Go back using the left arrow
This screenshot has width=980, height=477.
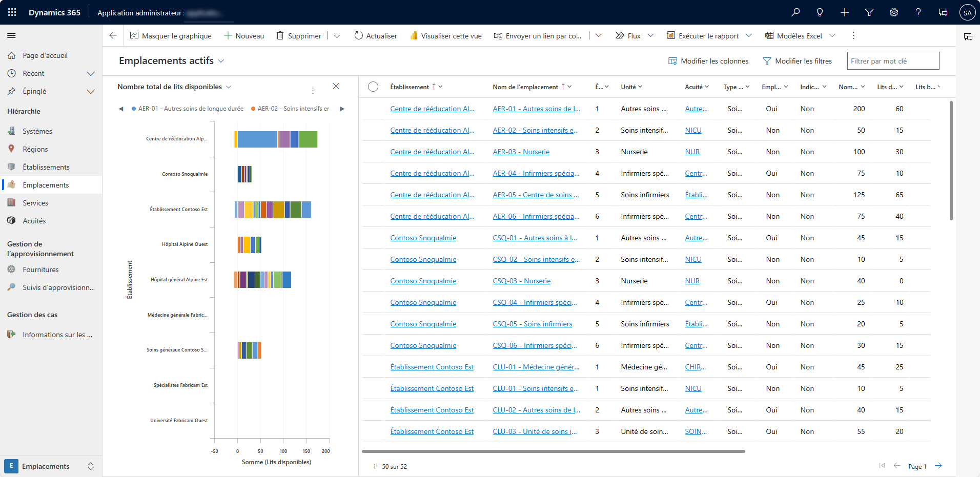[x=113, y=35]
